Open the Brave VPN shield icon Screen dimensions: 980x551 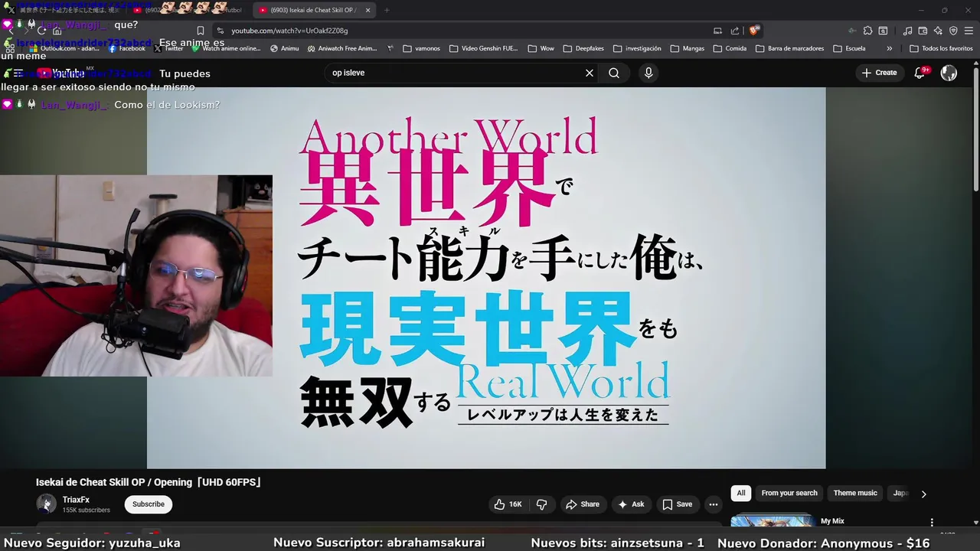pyautogui.click(x=953, y=31)
